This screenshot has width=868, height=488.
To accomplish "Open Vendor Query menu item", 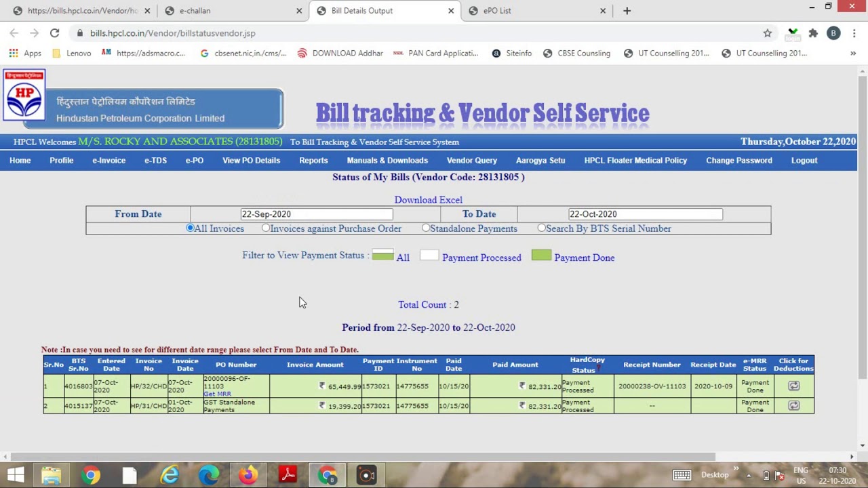I will coord(472,161).
